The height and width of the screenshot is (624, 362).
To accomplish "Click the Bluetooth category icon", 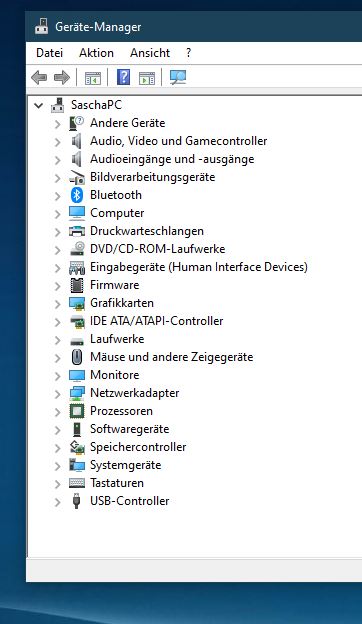I will coord(77,195).
